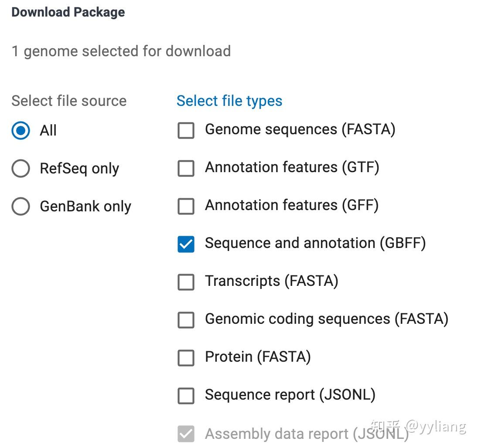
Task: Check Genomic coding sequences (FASTA)
Action: point(186,320)
